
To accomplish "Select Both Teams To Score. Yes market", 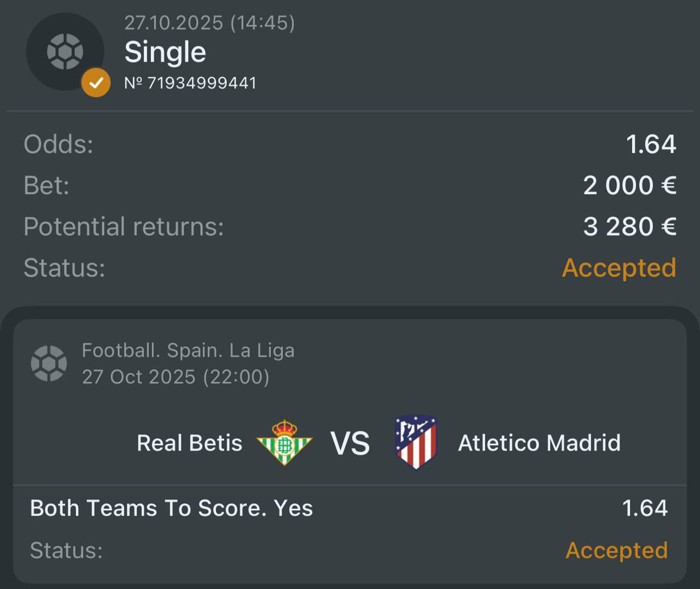I will click(x=171, y=508).
